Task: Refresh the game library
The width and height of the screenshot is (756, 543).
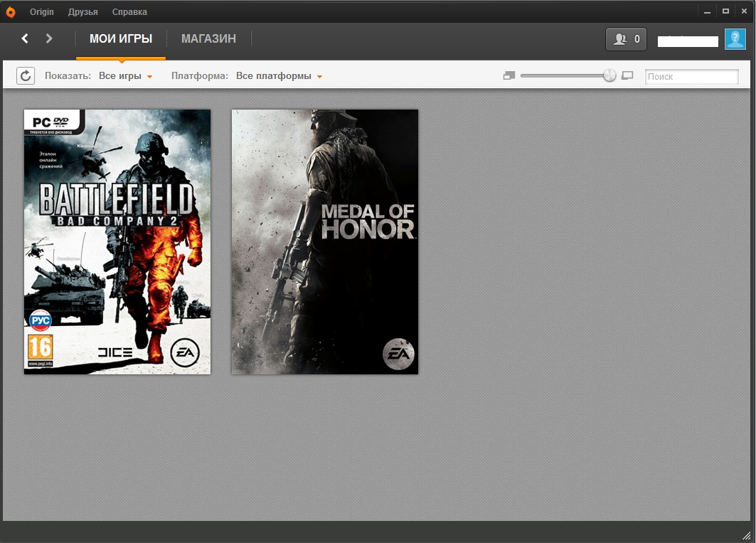Action: tap(26, 75)
